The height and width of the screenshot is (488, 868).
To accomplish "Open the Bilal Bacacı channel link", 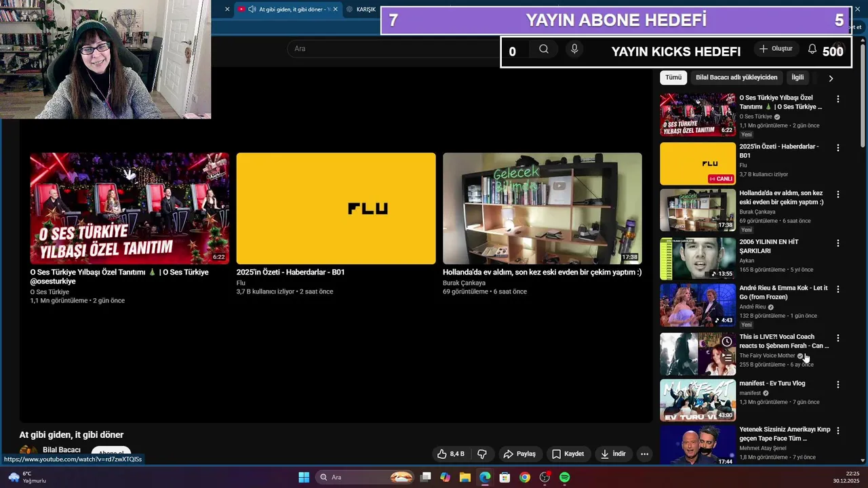I will click(x=62, y=450).
